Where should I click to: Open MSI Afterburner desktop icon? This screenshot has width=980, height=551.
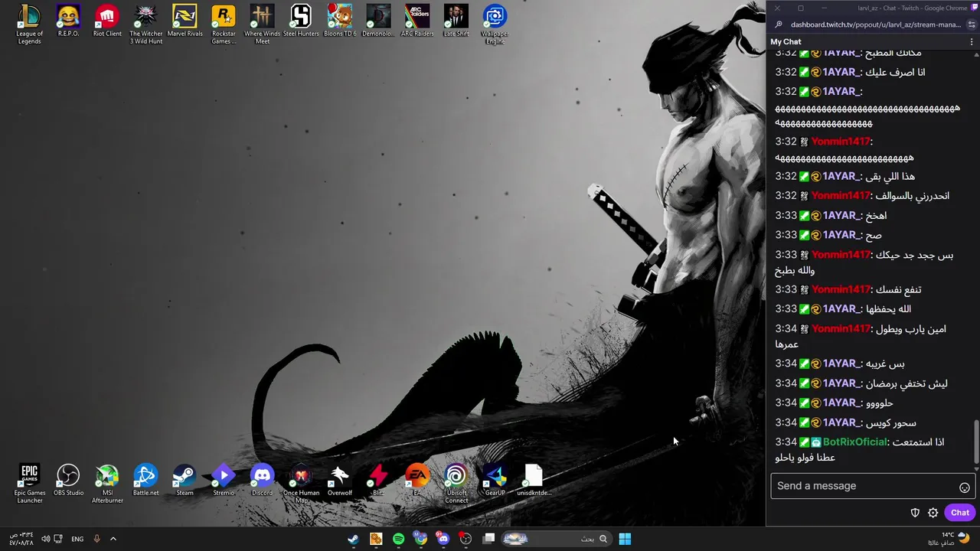point(107,484)
